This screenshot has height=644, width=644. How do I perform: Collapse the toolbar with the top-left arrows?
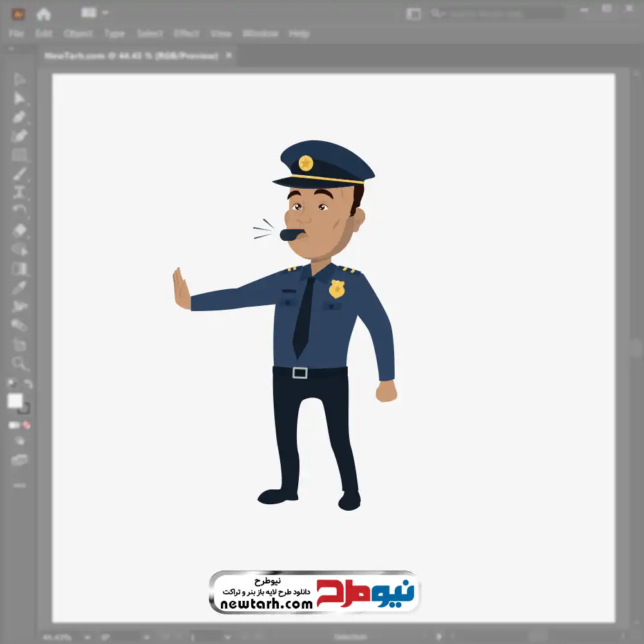click(x=11, y=48)
